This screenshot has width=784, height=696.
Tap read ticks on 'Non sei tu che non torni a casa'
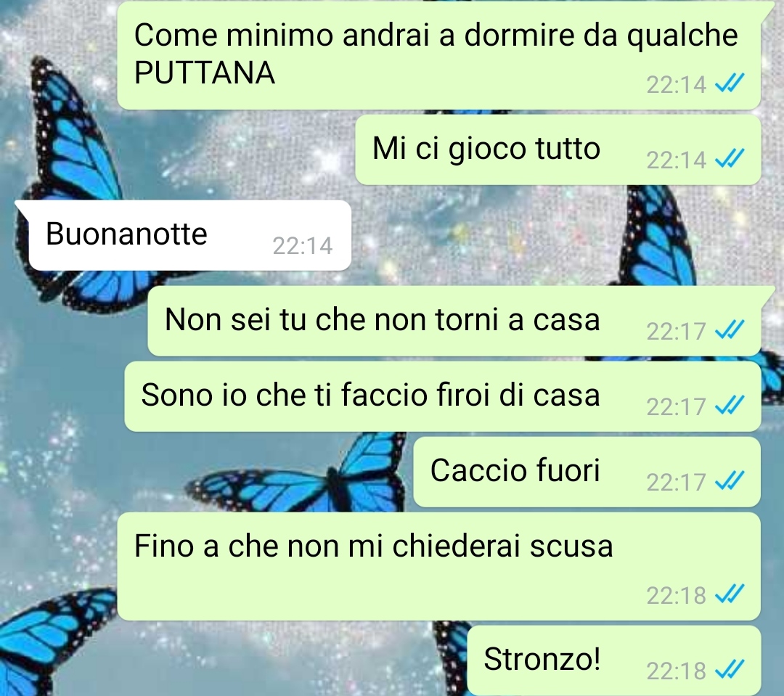click(730, 329)
